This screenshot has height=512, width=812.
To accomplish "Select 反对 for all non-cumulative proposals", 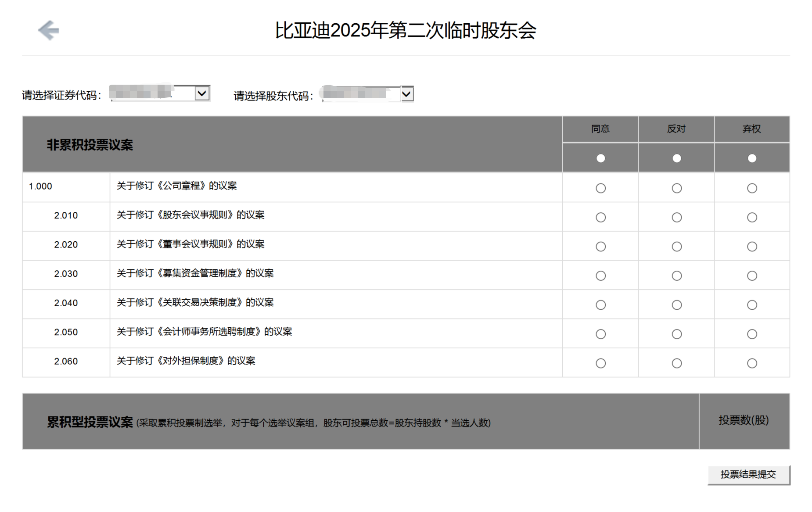I will 677,158.
